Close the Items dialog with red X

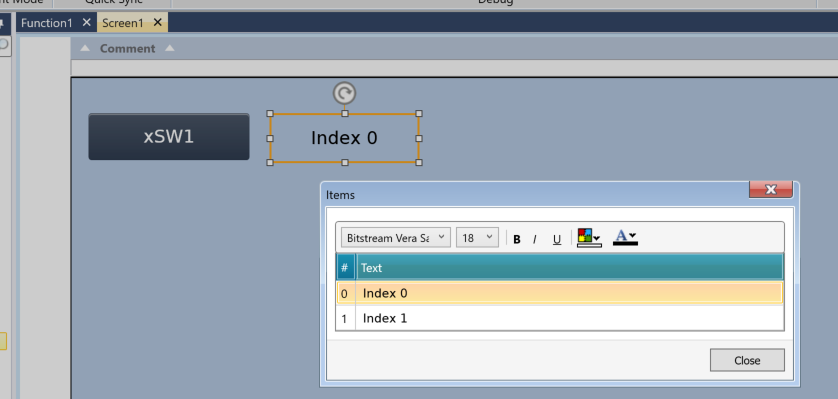pos(771,189)
